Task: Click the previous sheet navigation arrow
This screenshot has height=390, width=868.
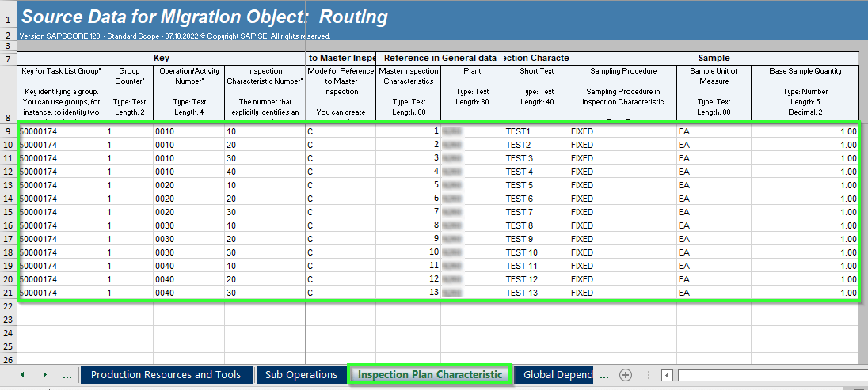Action: pos(22,375)
